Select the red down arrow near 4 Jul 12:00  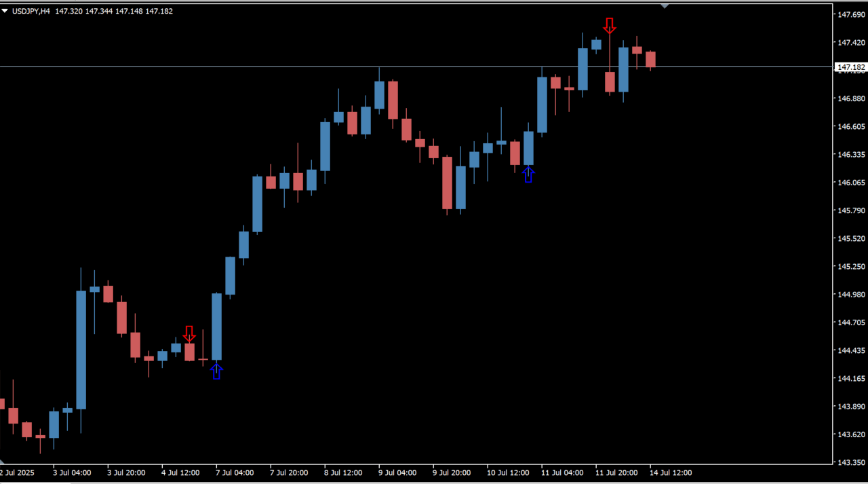coord(189,333)
